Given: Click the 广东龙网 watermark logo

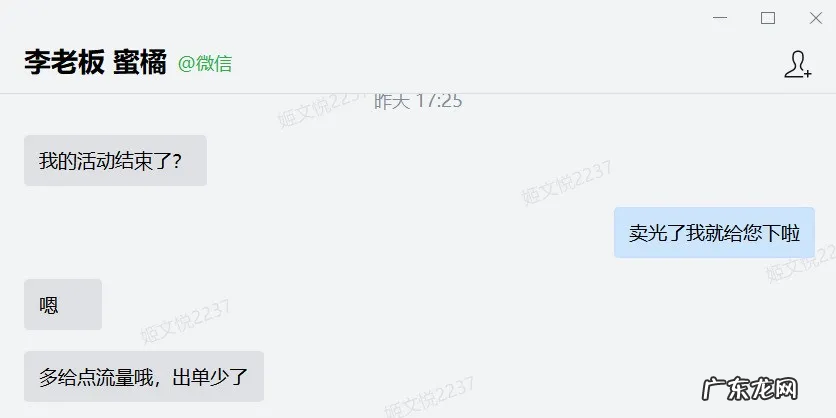Looking at the screenshot, I should pyautogui.click(x=750, y=389).
